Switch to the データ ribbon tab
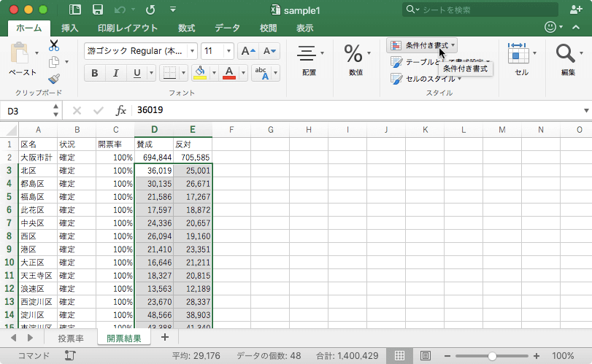 227,28
